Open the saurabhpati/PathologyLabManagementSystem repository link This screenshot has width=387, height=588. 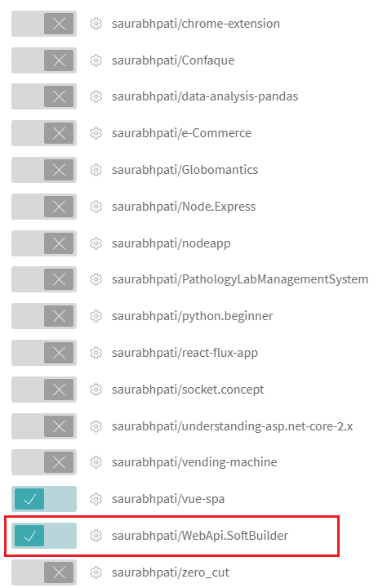pos(240,280)
